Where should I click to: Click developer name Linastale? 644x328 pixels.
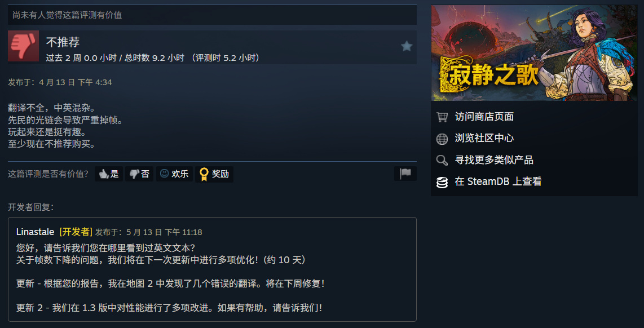tap(36, 232)
